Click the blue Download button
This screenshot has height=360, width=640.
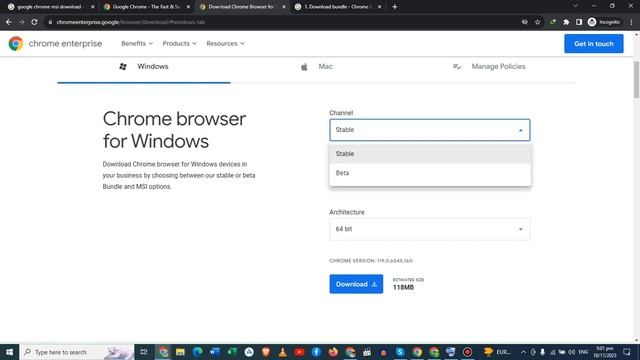pyautogui.click(x=356, y=284)
